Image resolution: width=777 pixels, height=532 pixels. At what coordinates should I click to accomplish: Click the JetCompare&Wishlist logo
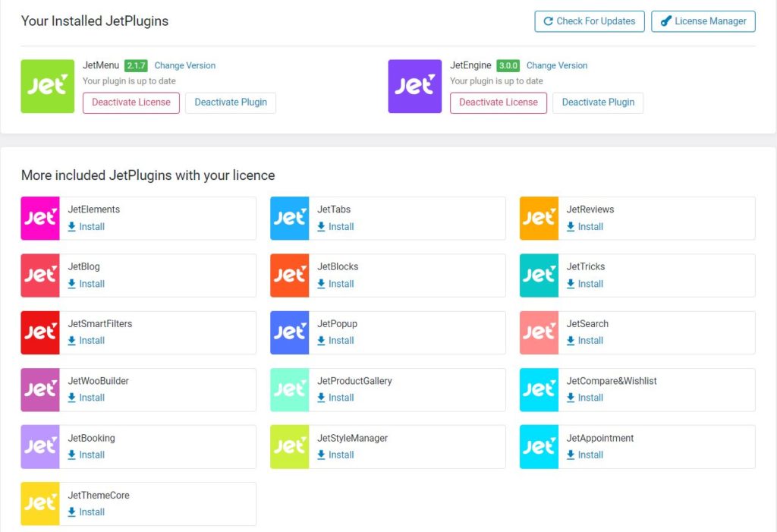539,390
